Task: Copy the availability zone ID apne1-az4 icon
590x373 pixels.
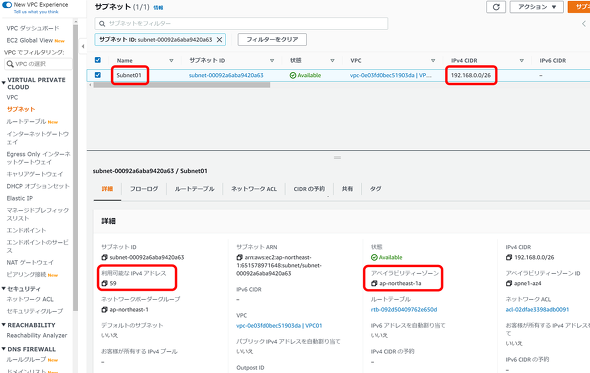Action: [x=509, y=283]
